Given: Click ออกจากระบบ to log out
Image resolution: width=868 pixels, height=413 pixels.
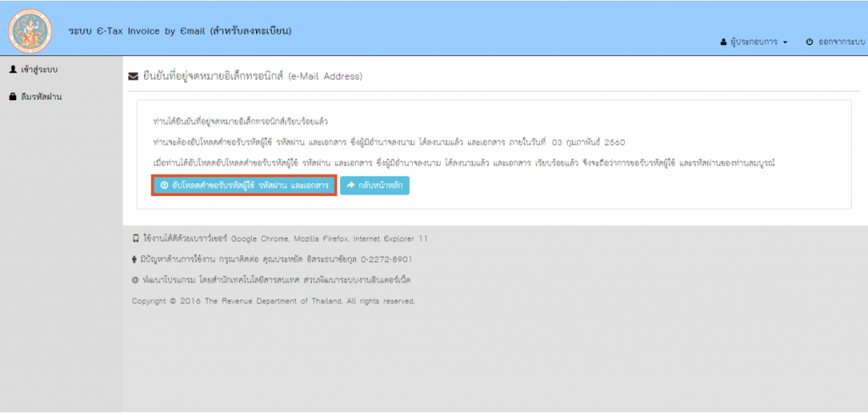Looking at the screenshot, I should (835, 42).
